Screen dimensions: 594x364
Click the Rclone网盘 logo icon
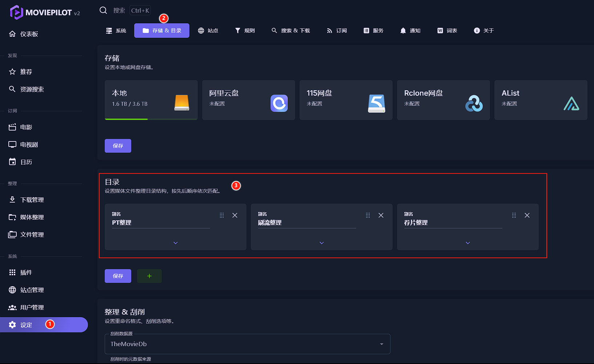pos(474,103)
